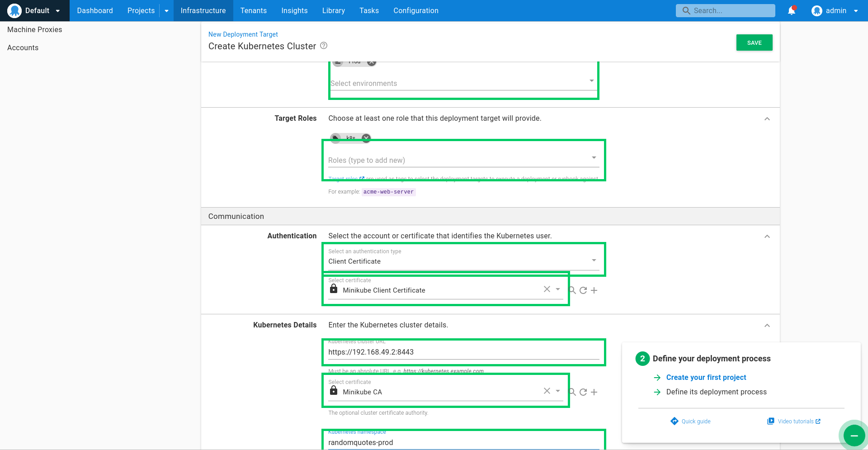
Task: Click the SAVE button
Action: [754, 43]
